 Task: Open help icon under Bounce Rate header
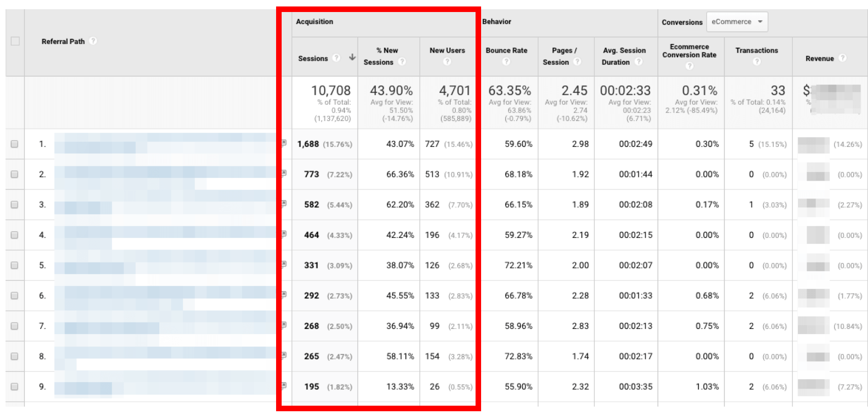coord(506,61)
